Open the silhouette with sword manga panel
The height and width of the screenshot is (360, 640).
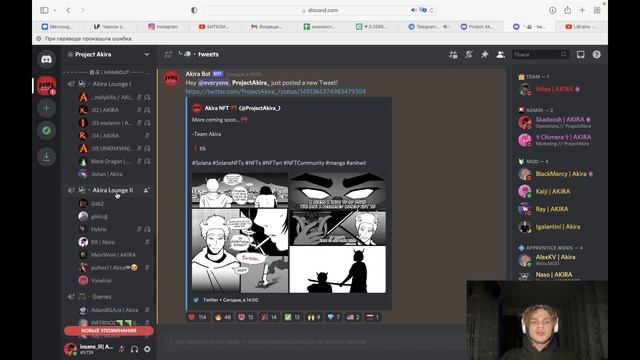pyautogui.click(x=338, y=270)
